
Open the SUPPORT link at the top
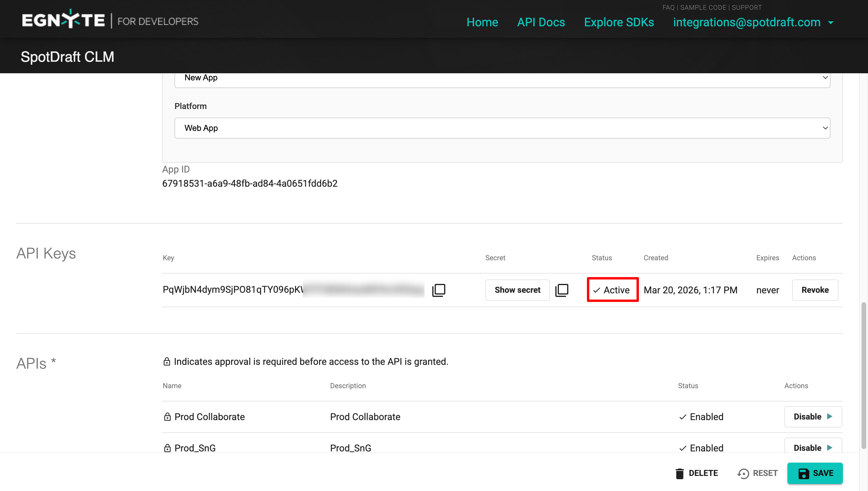click(x=746, y=7)
